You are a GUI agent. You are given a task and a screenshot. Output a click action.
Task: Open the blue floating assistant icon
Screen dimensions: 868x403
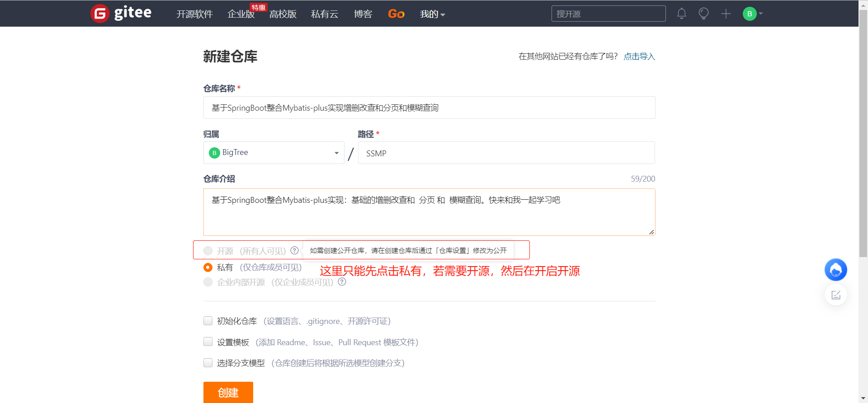click(x=836, y=270)
